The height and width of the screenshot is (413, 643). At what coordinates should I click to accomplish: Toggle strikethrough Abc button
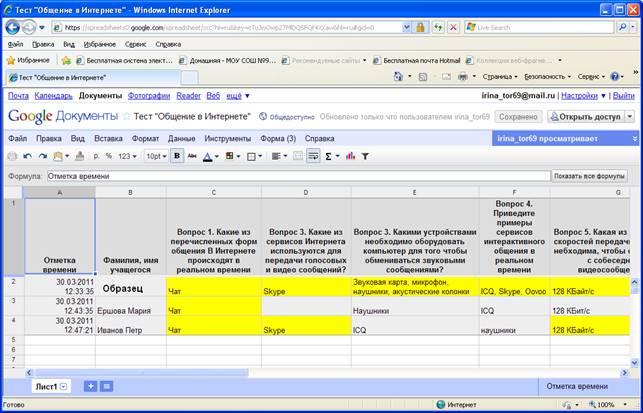click(x=192, y=156)
